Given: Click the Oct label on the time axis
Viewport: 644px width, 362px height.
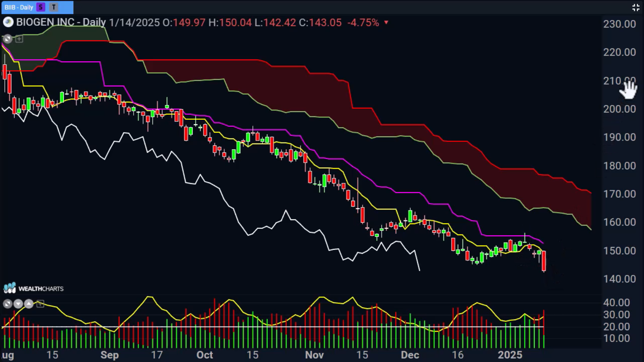Looking at the screenshot, I should pyautogui.click(x=205, y=355).
